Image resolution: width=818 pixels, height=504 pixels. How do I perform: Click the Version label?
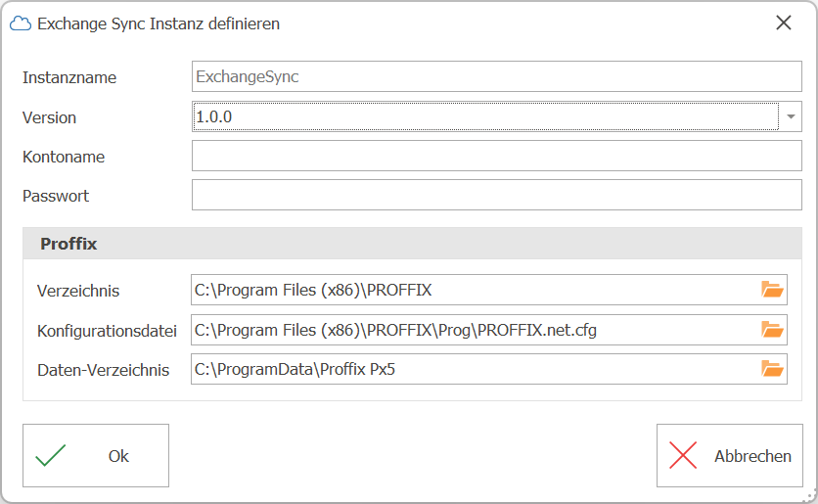tap(49, 117)
